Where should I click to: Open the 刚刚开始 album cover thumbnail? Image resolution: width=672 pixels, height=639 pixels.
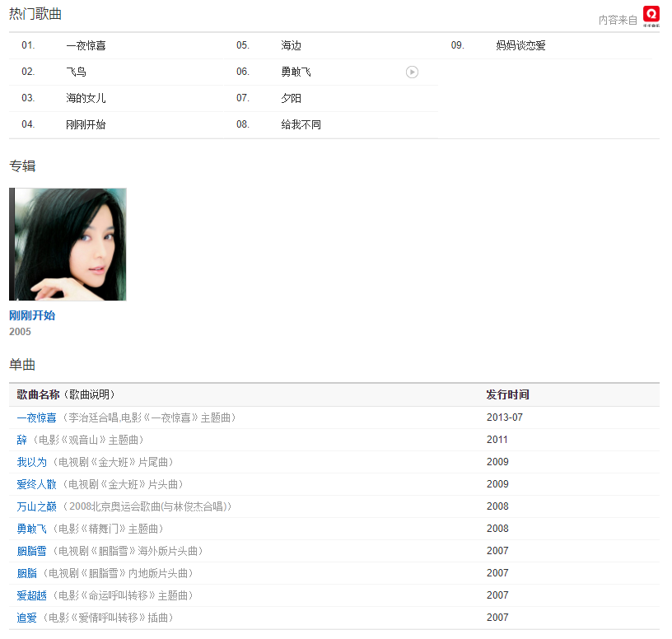click(68, 245)
